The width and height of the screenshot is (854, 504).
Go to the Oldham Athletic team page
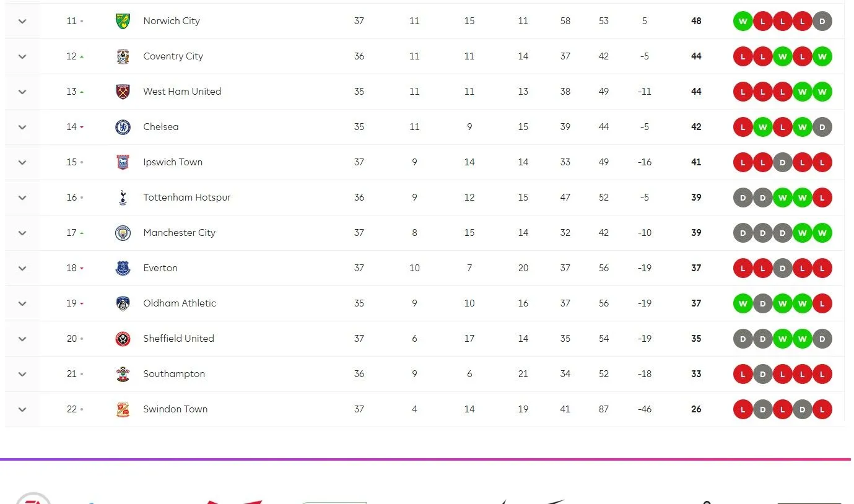coord(179,303)
